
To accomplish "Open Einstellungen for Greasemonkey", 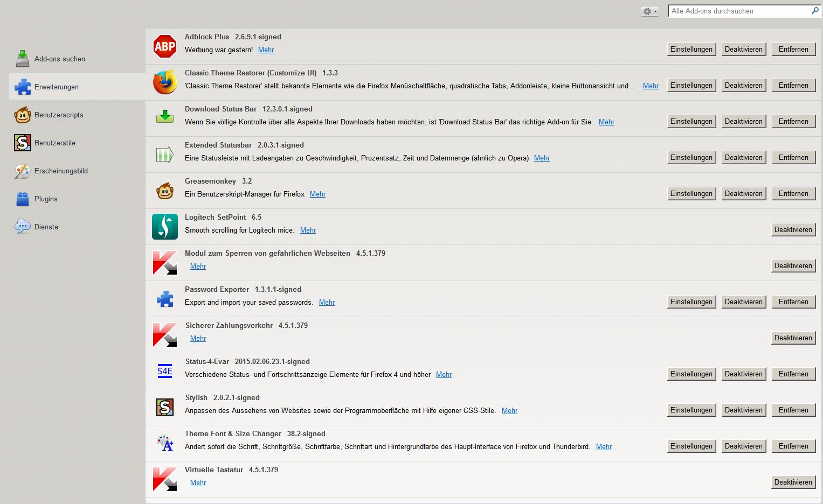I will [x=691, y=193].
